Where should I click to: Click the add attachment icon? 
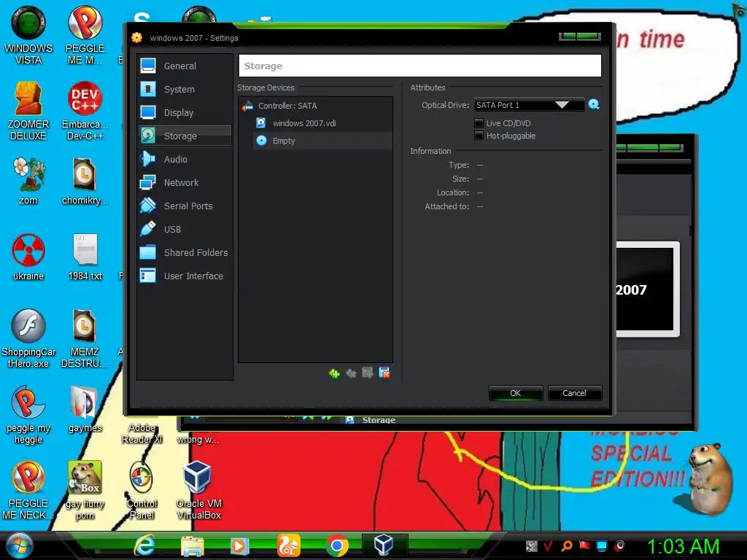click(368, 373)
